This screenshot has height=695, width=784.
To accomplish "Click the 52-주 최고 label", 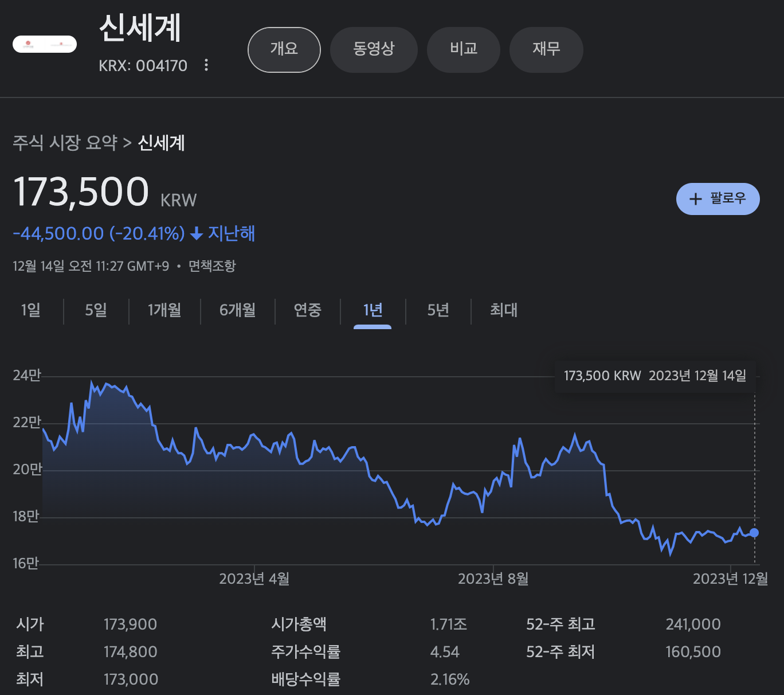I will click(x=560, y=624).
